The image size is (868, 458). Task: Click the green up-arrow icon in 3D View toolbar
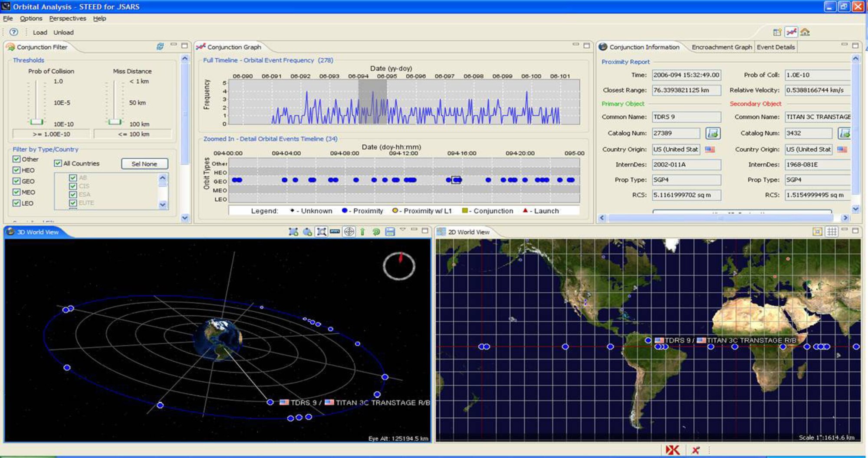coord(362,232)
